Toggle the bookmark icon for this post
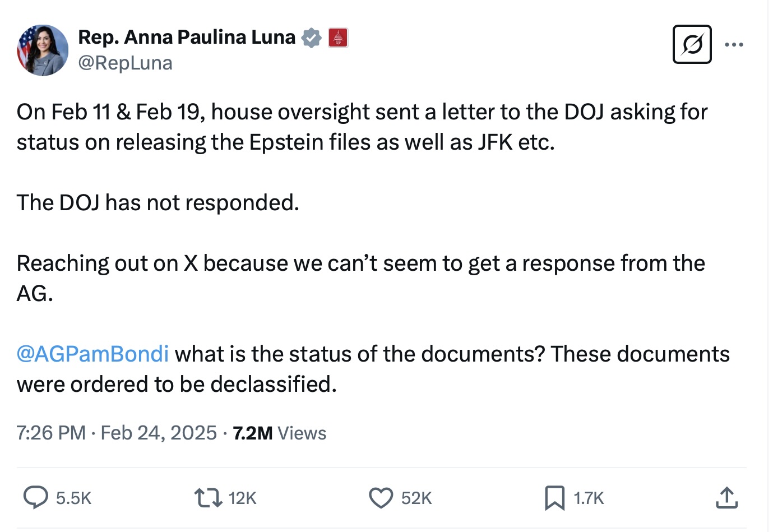The width and height of the screenshot is (773, 532). tap(554, 497)
